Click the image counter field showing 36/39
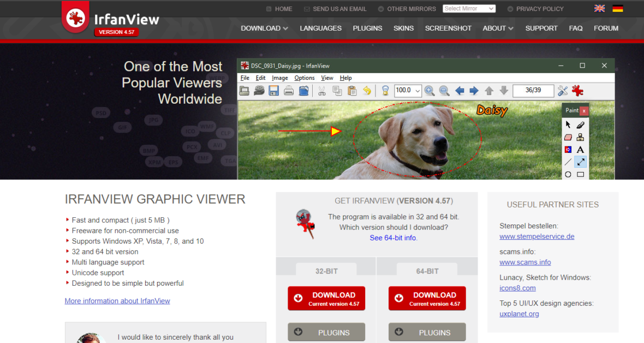The height and width of the screenshot is (343, 644). pyautogui.click(x=533, y=91)
